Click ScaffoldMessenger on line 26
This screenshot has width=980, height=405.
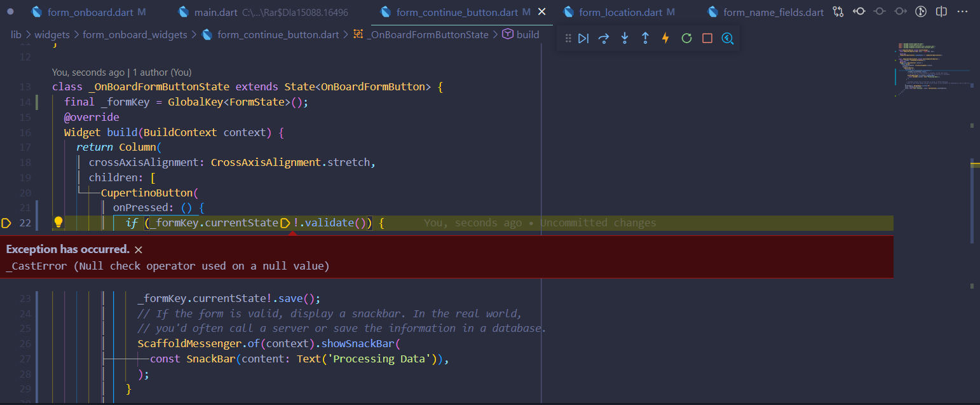point(189,343)
